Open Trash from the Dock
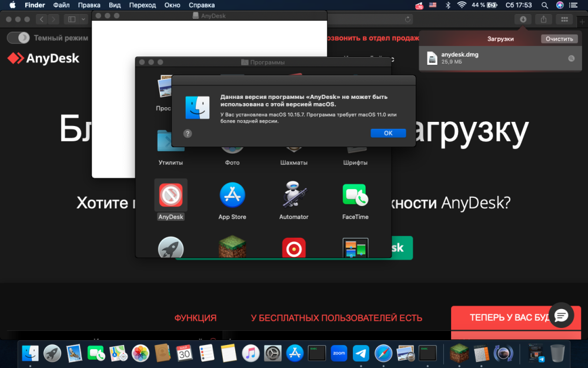This screenshot has height=368, width=588. [557, 353]
